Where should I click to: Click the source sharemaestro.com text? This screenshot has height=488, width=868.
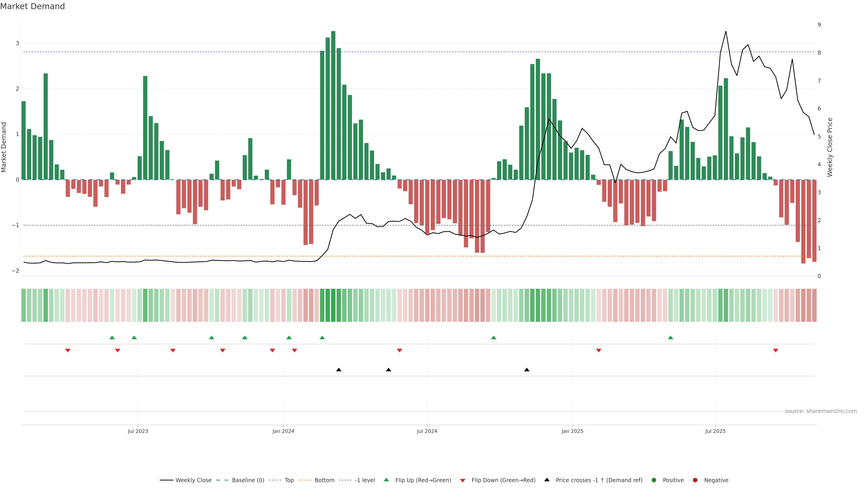(x=821, y=411)
